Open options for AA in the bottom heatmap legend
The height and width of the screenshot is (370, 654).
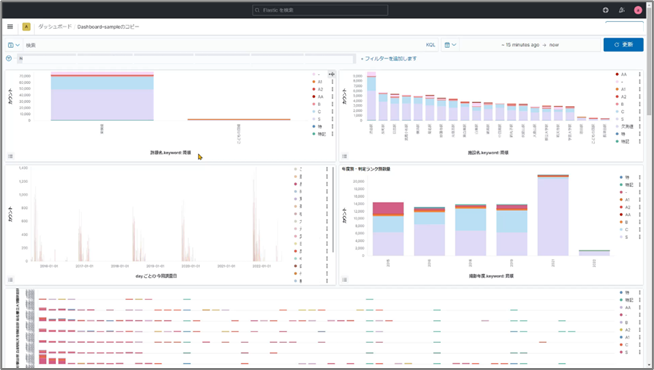(x=639, y=307)
